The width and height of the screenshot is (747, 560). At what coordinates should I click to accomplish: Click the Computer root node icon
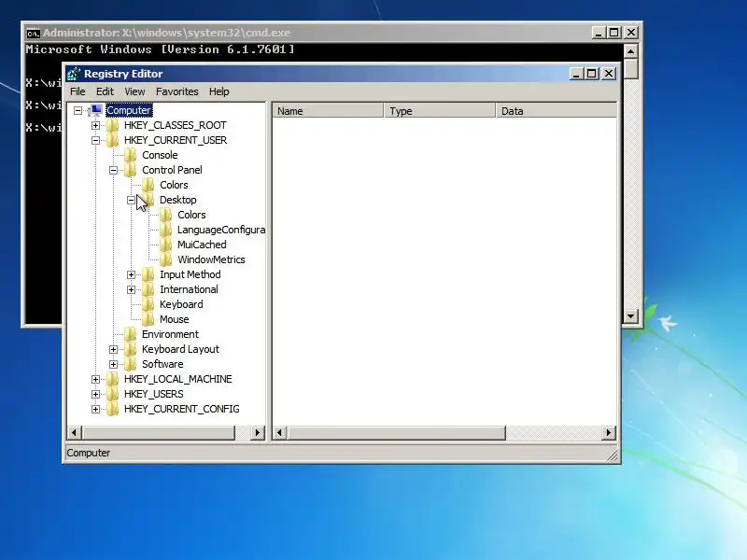[x=95, y=110]
